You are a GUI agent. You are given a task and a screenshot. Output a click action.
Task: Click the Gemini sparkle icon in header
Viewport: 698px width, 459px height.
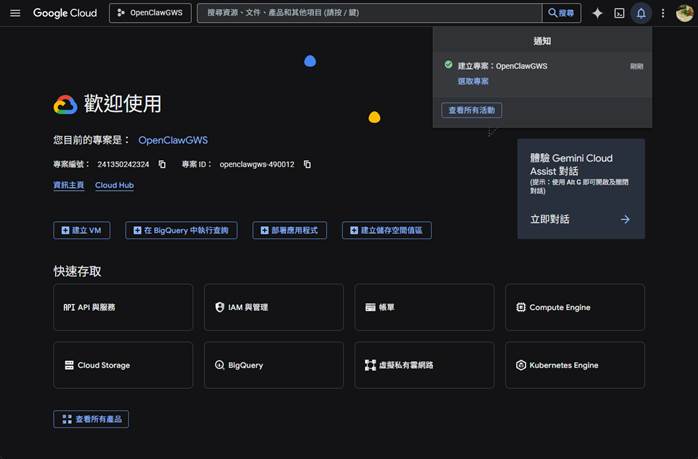pos(597,13)
